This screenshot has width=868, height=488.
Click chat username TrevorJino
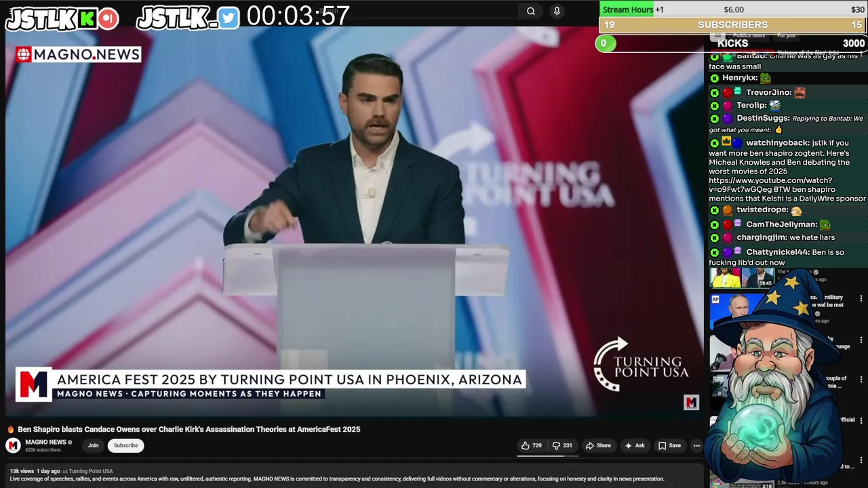tap(769, 92)
